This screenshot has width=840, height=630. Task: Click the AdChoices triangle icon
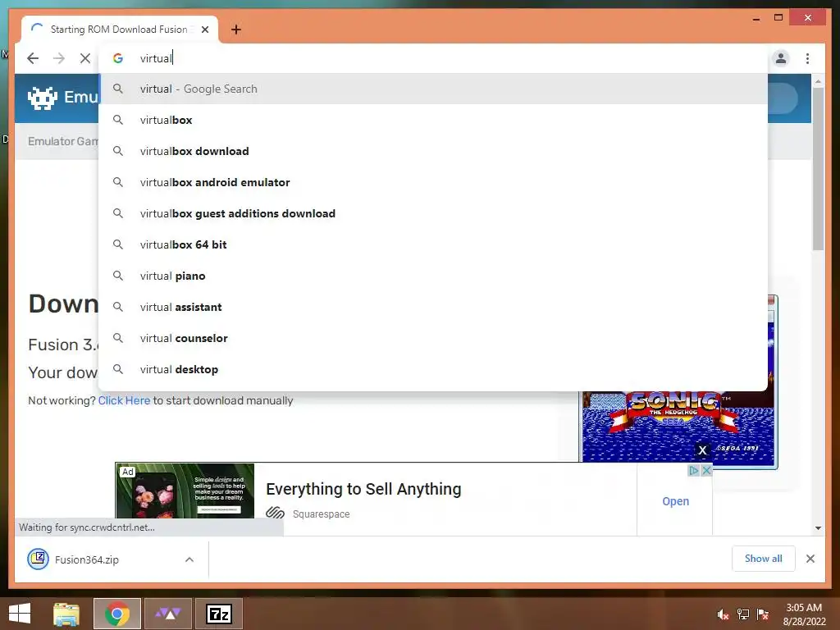694,470
